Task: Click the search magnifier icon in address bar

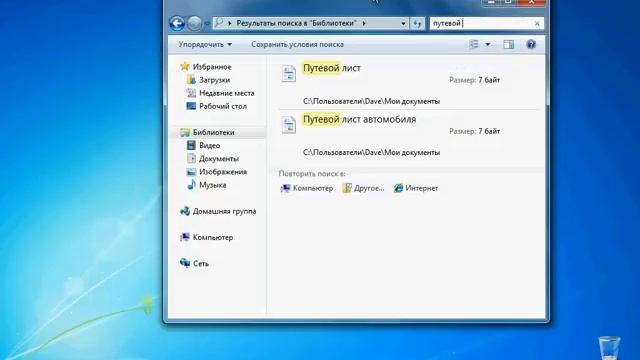Action: 219,23
